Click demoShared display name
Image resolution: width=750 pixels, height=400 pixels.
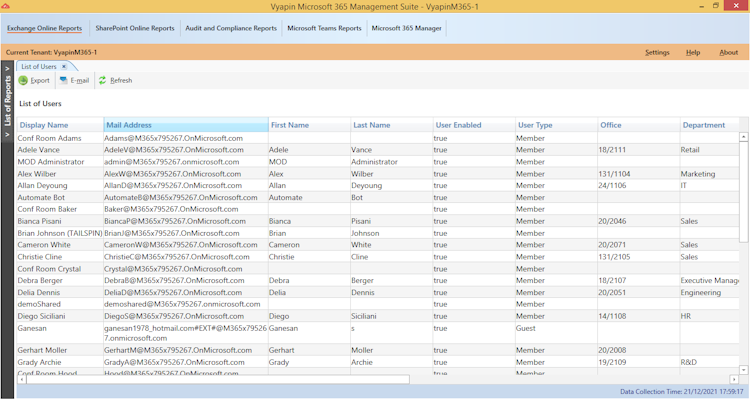pyautogui.click(x=39, y=304)
